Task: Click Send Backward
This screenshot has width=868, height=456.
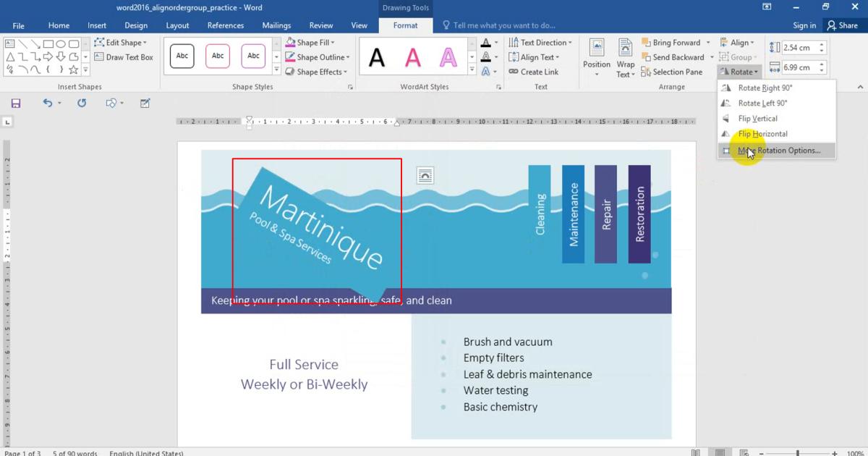Action: 672,57
